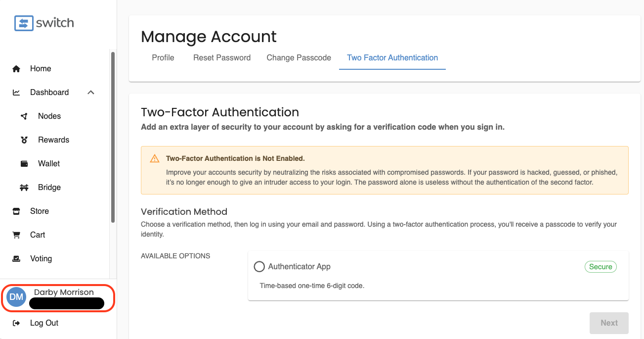Open the Profile tab
The width and height of the screenshot is (644, 339).
tap(163, 58)
